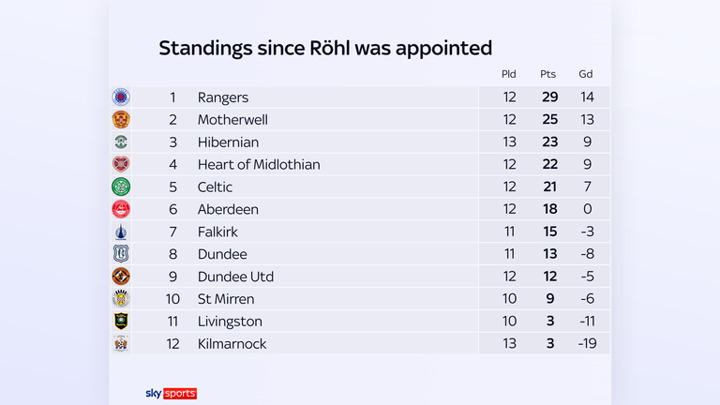720x405 pixels.
Task: Click the Celtic club crest
Action: click(121, 187)
